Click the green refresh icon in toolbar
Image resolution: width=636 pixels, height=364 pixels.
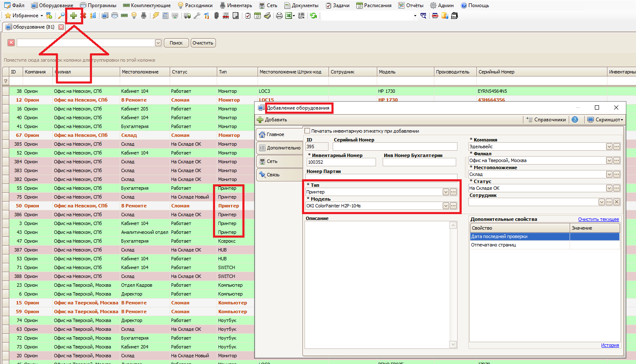(x=313, y=16)
